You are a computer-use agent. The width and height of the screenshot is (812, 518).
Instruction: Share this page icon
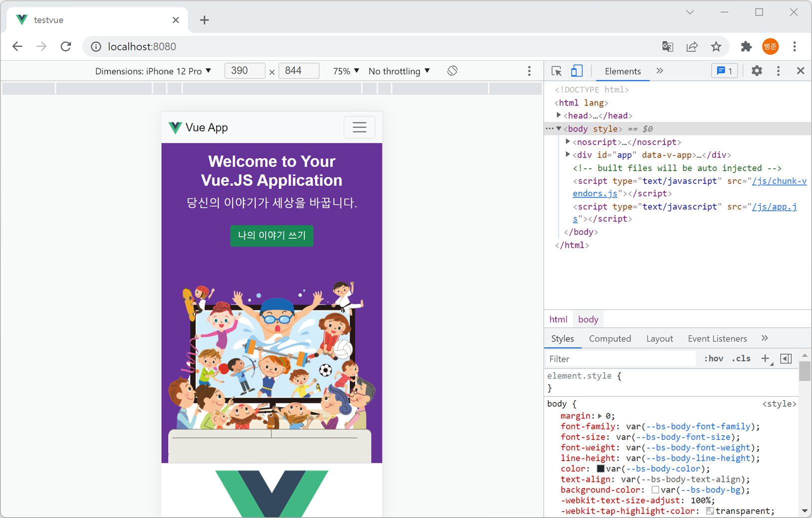[692, 46]
